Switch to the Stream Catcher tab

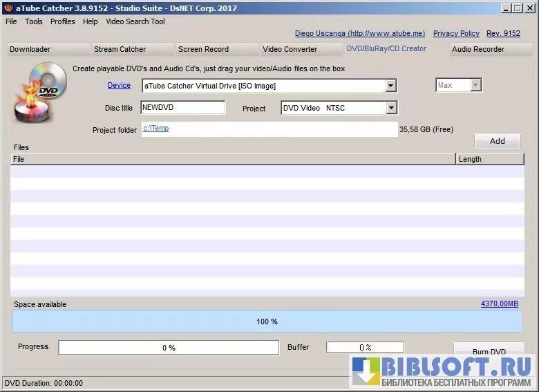pos(120,49)
